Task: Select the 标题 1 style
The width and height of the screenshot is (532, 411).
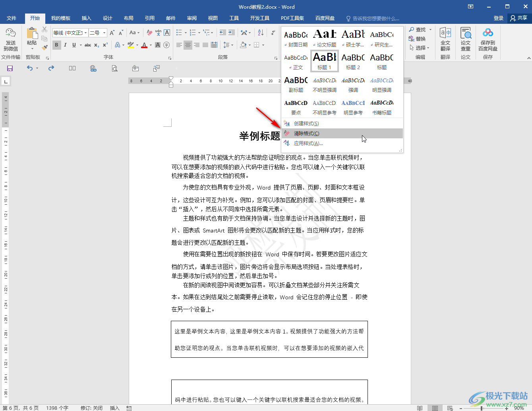Action: [x=324, y=61]
